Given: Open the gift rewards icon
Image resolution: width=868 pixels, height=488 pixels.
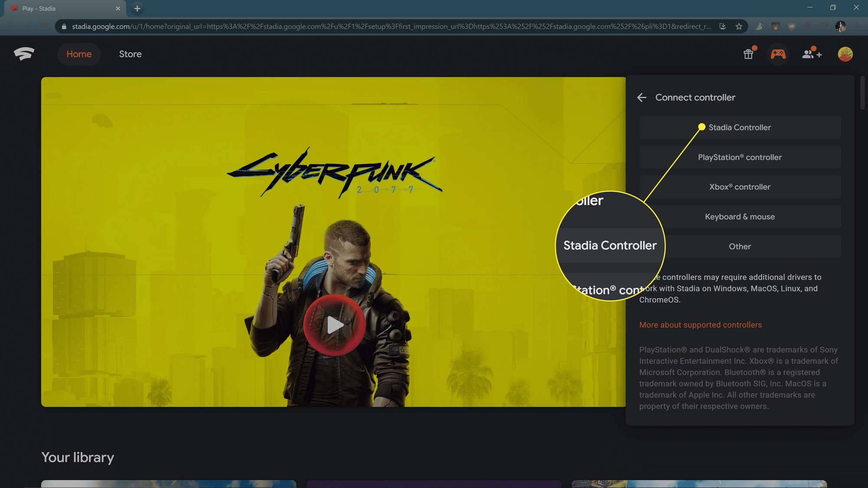Looking at the screenshot, I should point(749,54).
